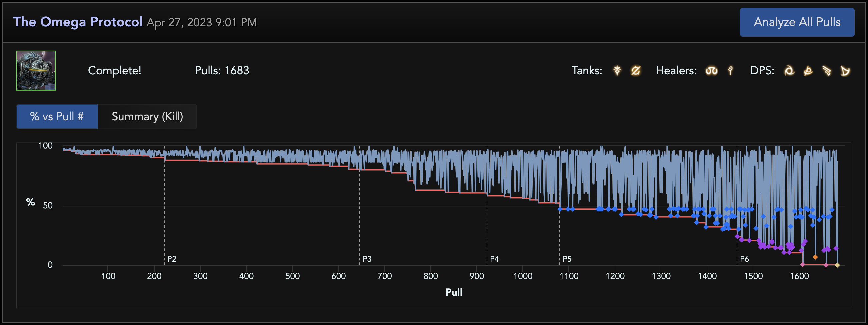Click the 1300 x-axis tick label

point(661,276)
